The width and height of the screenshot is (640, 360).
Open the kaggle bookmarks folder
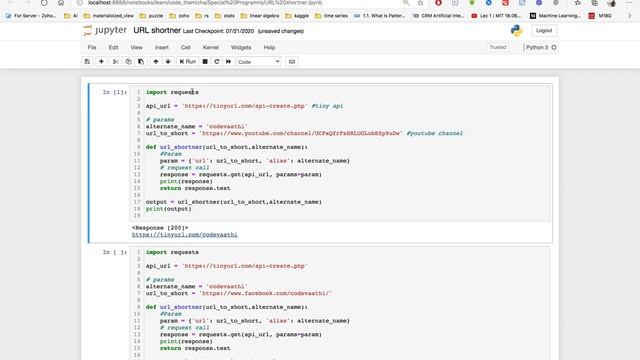[297, 16]
